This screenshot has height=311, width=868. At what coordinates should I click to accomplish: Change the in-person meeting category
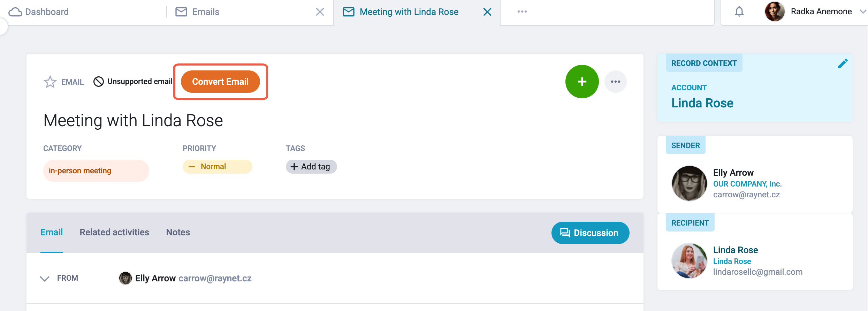click(96, 171)
